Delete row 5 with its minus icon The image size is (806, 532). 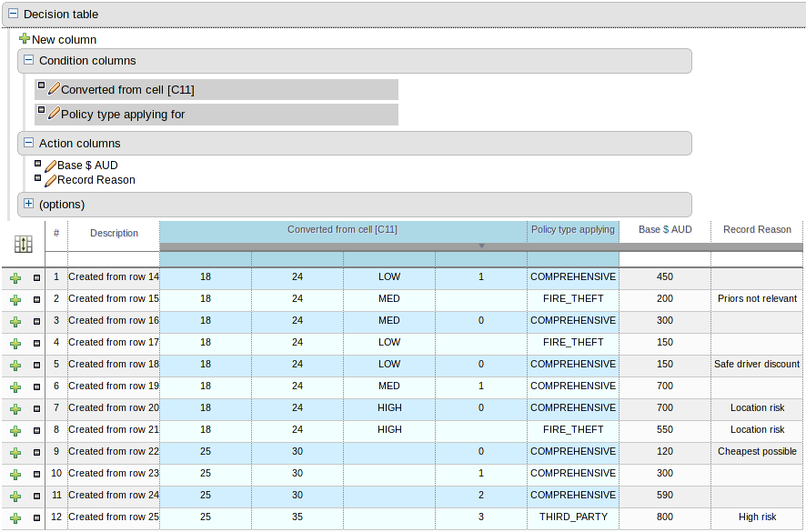pos(37,365)
